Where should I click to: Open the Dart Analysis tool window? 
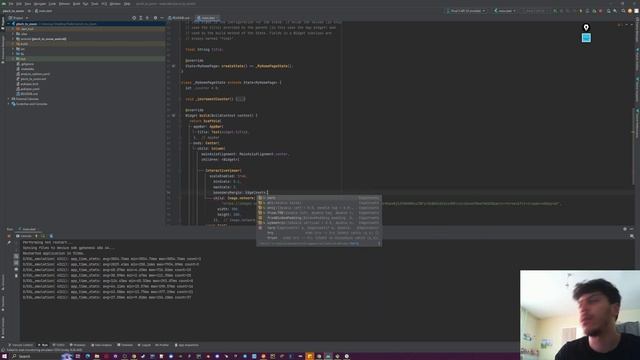(101, 345)
